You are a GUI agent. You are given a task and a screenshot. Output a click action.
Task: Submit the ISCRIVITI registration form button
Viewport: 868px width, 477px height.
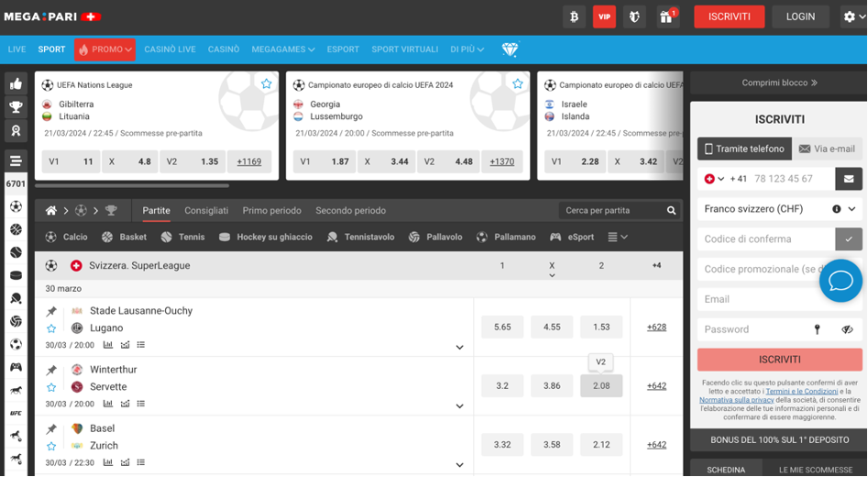[x=780, y=360]
